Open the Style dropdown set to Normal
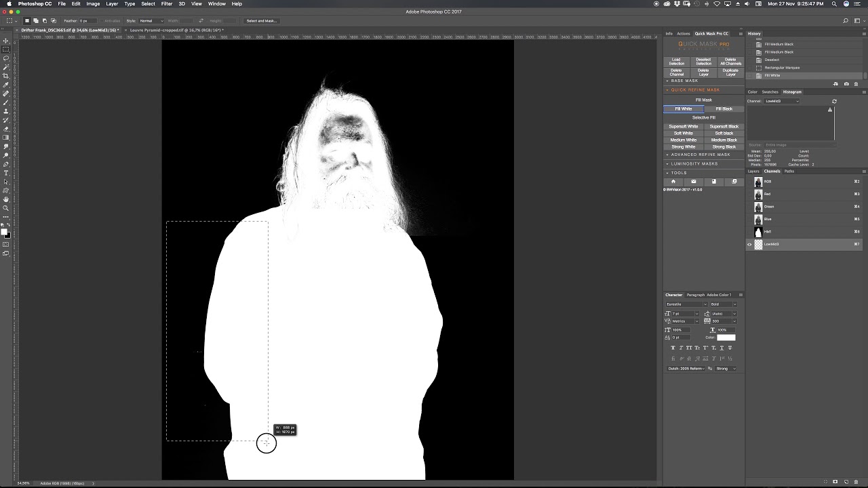 151,21
